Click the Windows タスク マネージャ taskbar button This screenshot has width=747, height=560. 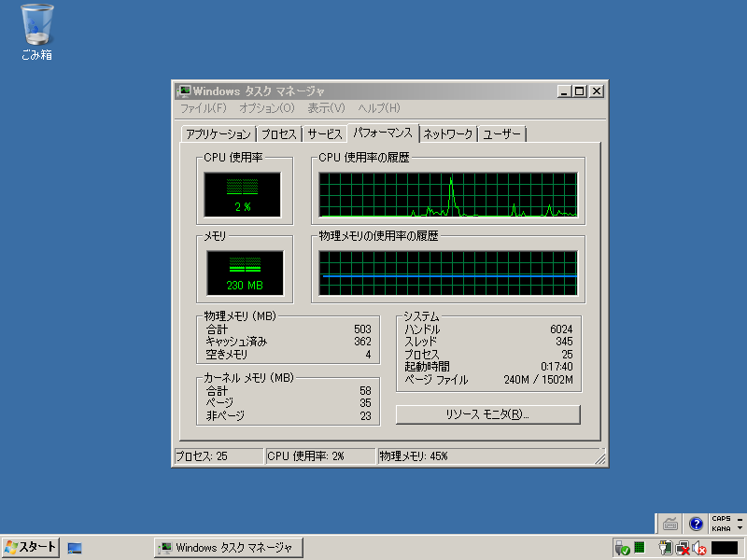[x=228, y=548]
